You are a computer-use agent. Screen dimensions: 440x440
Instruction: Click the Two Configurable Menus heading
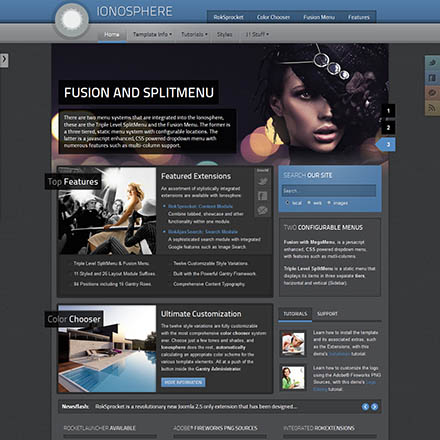pos(323,228)
